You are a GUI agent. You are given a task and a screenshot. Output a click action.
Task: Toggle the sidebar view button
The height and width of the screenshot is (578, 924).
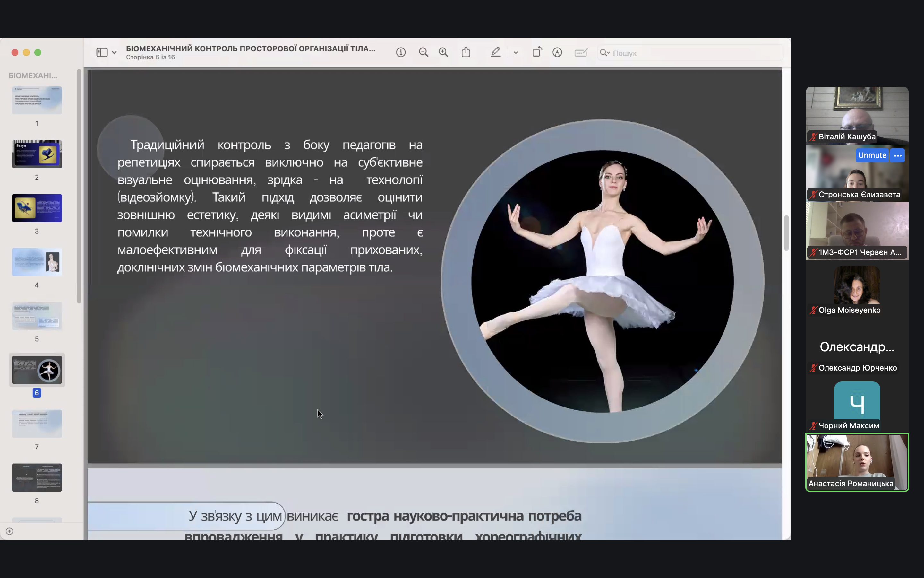102,52
